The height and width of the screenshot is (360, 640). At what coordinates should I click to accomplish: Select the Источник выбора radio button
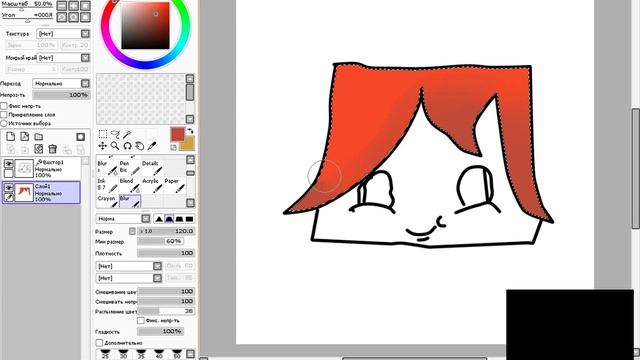(4, 123)
